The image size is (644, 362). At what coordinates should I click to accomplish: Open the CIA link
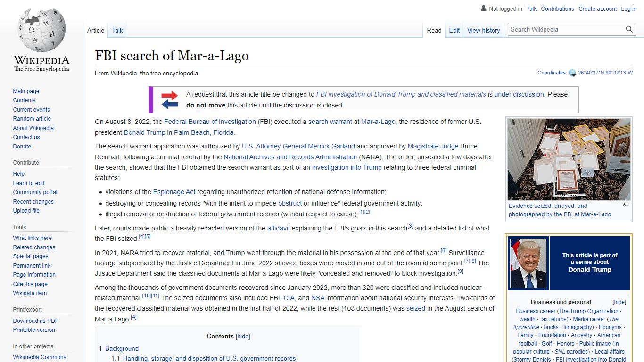[289, 298]
